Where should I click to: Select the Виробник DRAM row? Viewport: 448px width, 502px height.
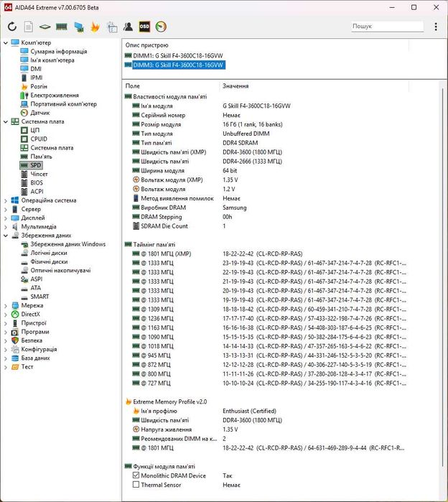coord(266,208)
